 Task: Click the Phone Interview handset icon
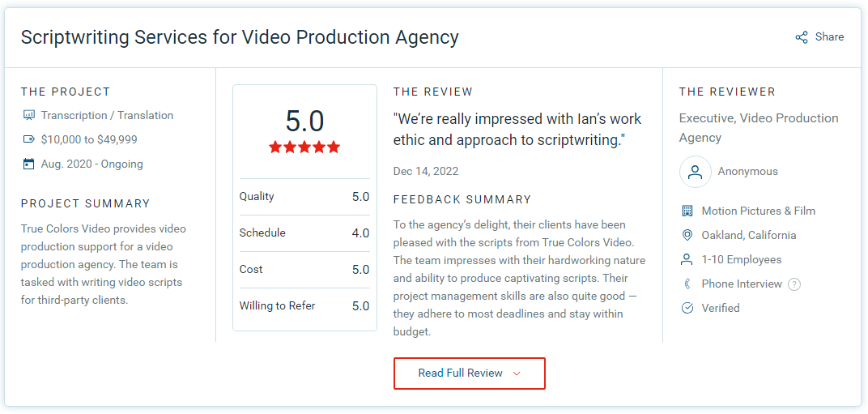click(x=687, y=284)
